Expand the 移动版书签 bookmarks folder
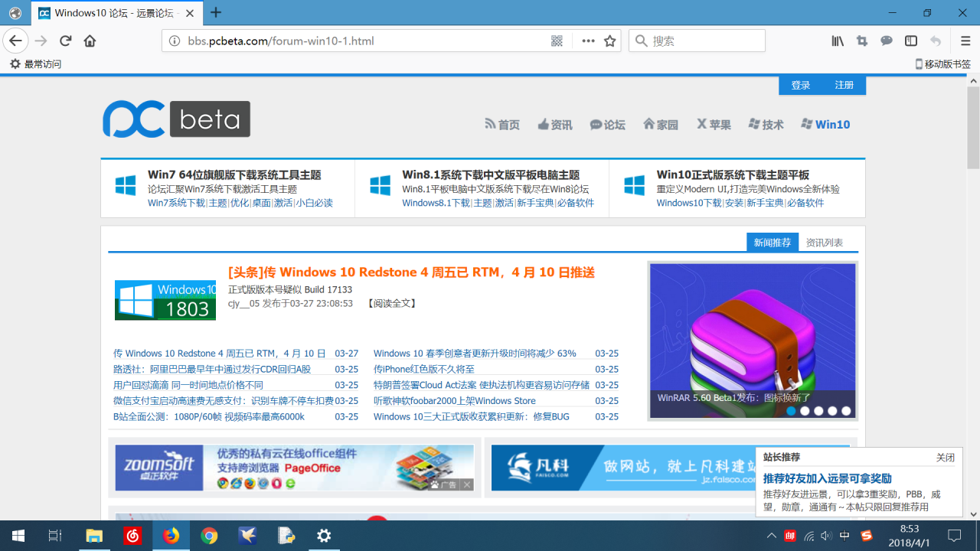This screenshot has width=980, height=551. coord(943,64)
